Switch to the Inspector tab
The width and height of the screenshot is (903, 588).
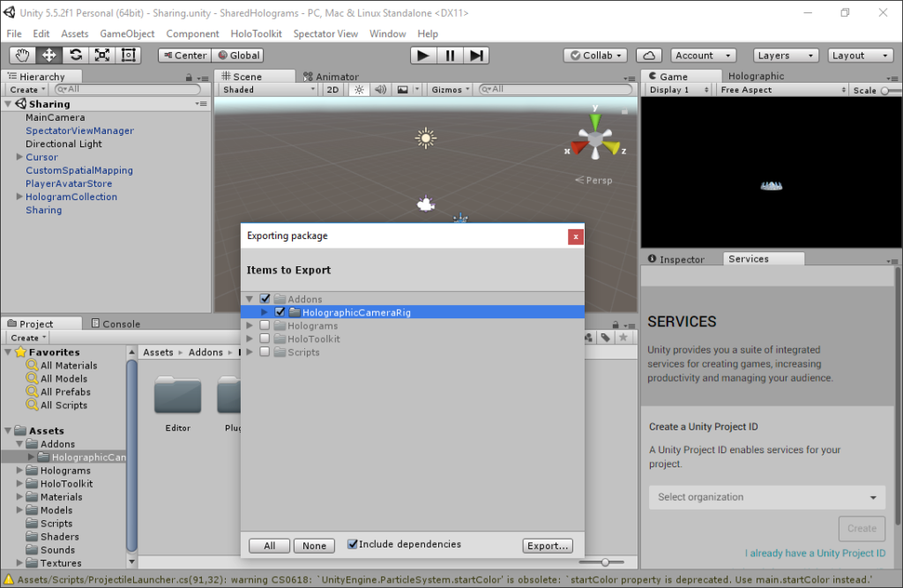pos(676,259)
